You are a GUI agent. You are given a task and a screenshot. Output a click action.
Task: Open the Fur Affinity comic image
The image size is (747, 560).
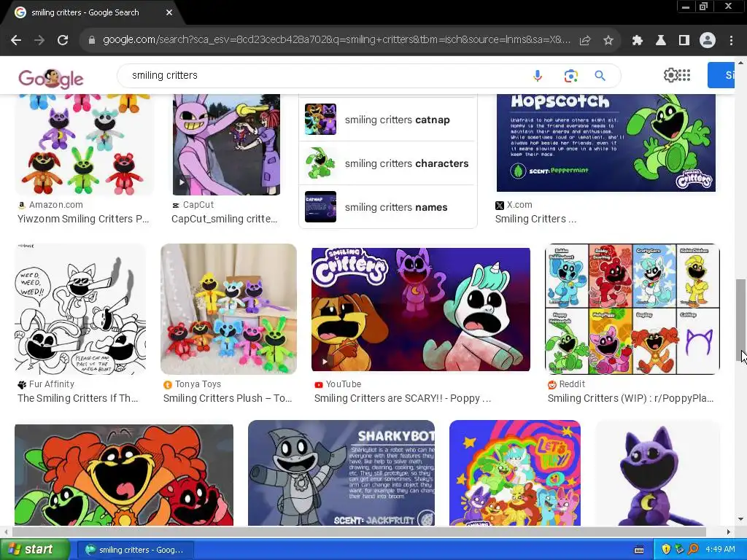(x=80, y=309)
